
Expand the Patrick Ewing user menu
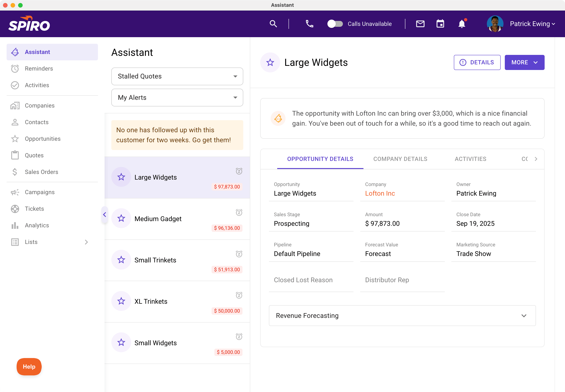point(532,24)
